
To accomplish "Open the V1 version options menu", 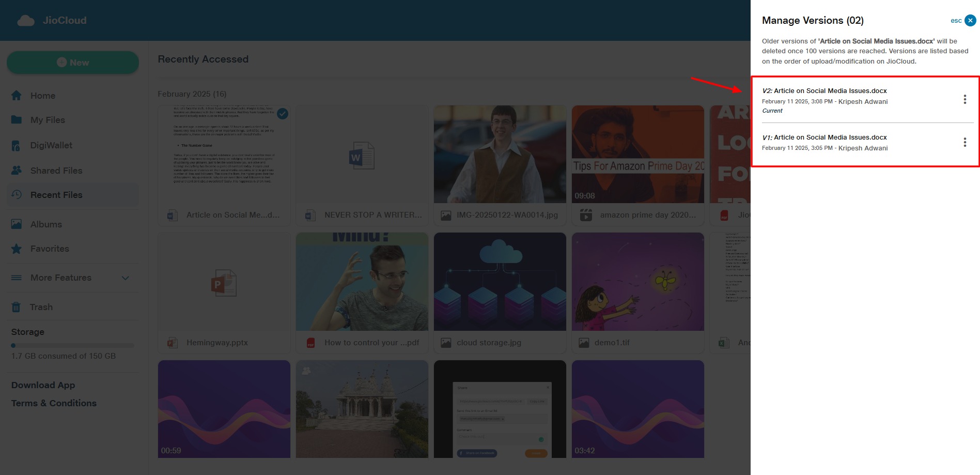I will (964, 142).
